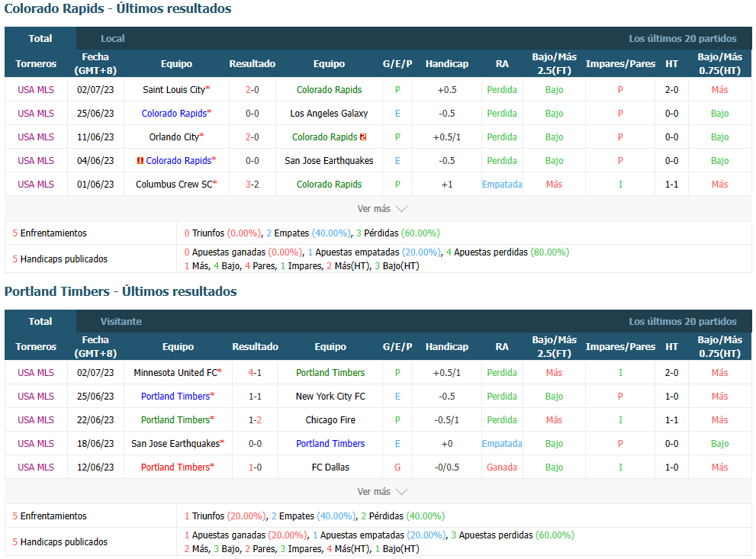Screen dimensions: 756x559
Task: Click the 0-0 result of Los Angeles Galaxy match
Action: 253,114
